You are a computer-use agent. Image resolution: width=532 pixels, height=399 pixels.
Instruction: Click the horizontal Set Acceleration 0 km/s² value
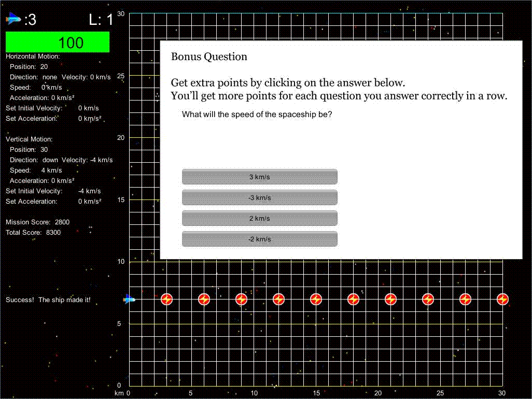pos(90,118)
